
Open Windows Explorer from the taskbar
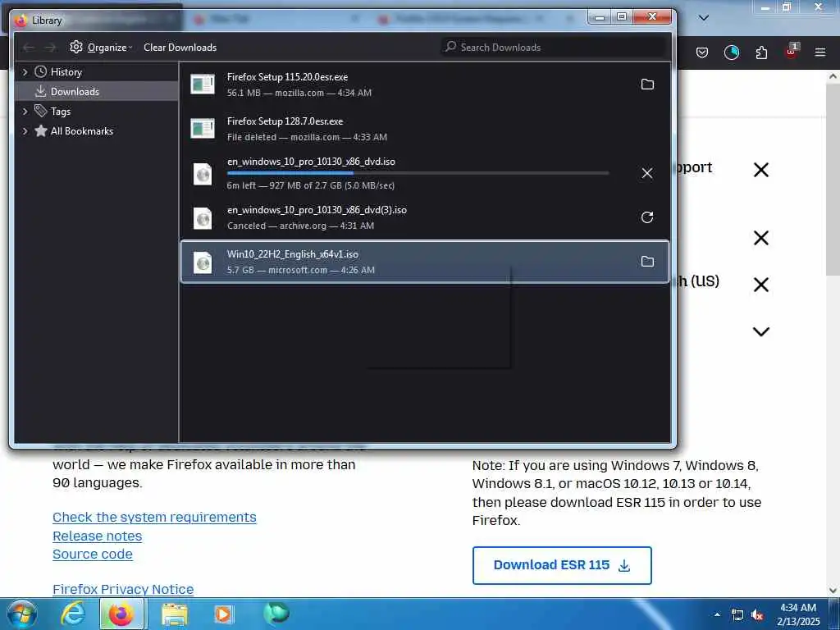(175, 614)
